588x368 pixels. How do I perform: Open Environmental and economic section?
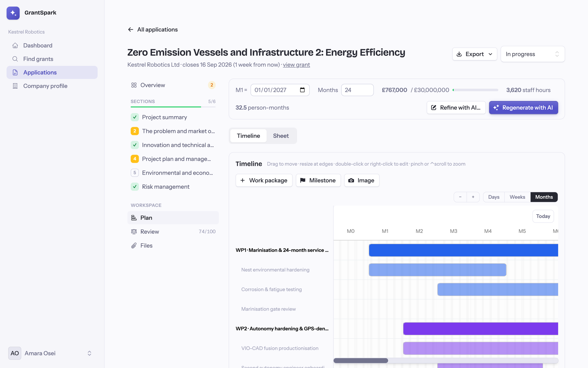click(x=173, y=173)
